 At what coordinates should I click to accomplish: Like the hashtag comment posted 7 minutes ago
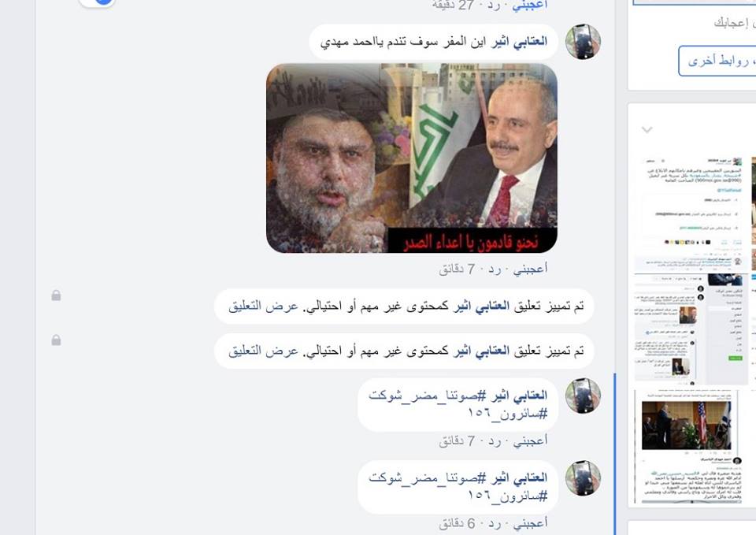[530, 440]
